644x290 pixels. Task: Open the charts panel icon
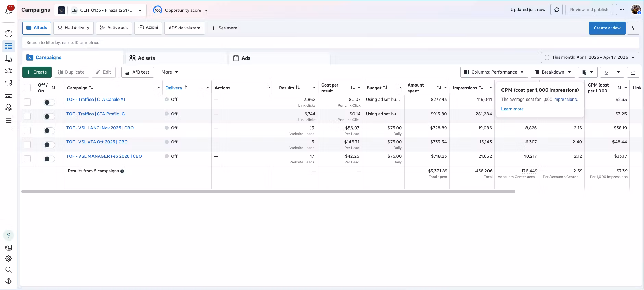click(x=633, y=72)
